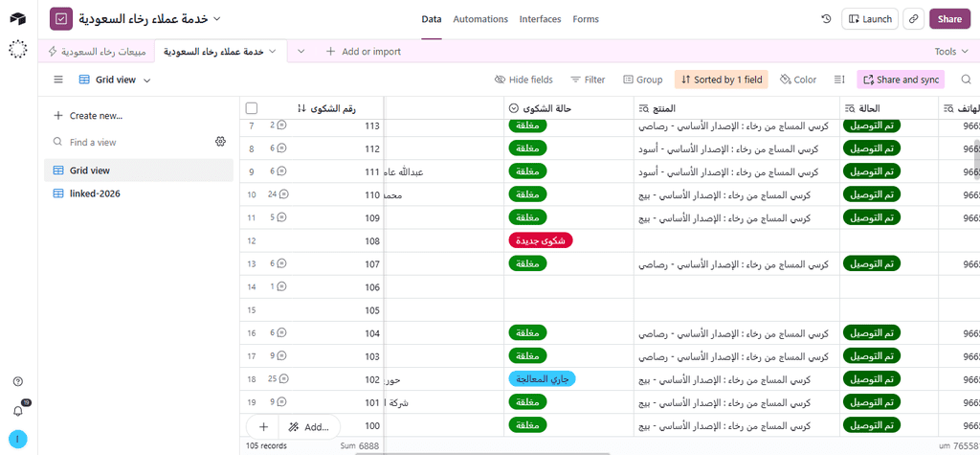Copy the base link using the chain icon
The image size is (980, 455).
[913, 19]
